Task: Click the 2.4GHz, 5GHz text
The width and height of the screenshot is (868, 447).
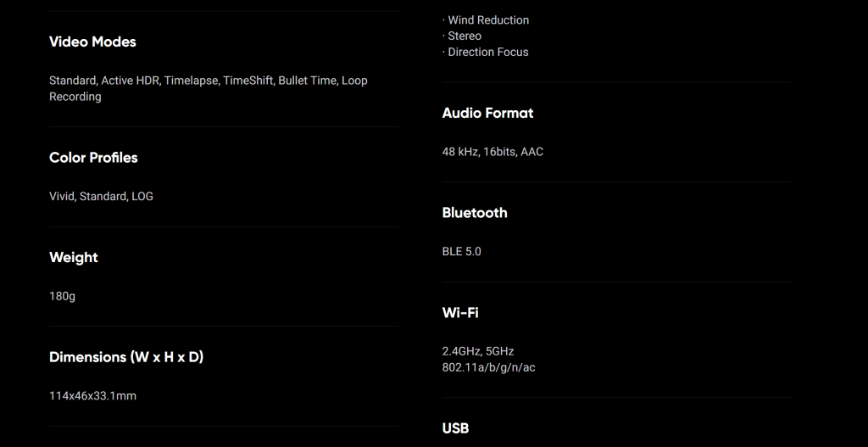Action: [x=478, y=351]
